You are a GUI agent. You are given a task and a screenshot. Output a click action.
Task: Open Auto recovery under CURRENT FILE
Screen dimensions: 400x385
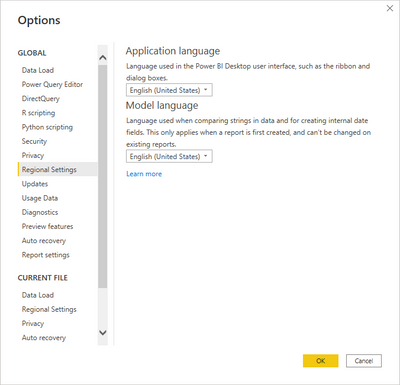coord(44,338)
